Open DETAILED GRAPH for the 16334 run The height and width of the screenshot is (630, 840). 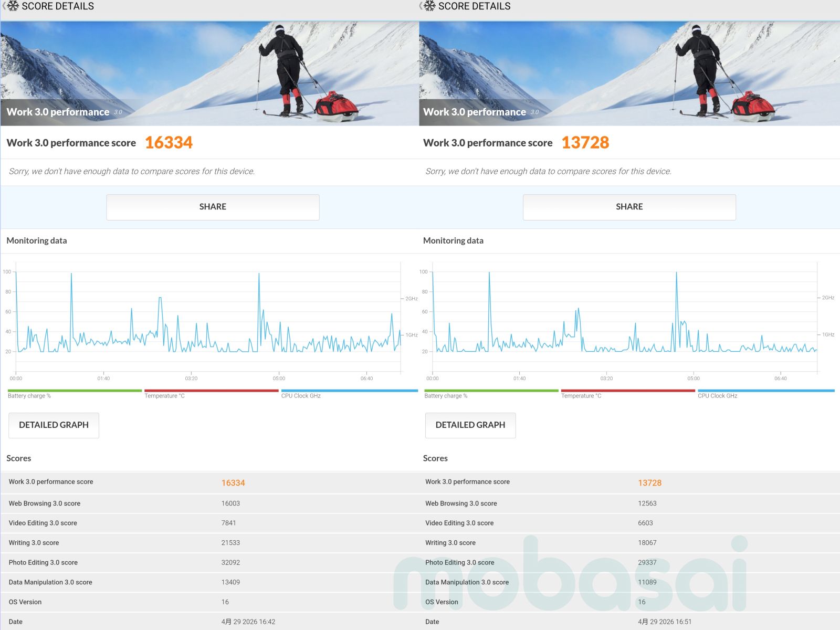pos(54,425)
